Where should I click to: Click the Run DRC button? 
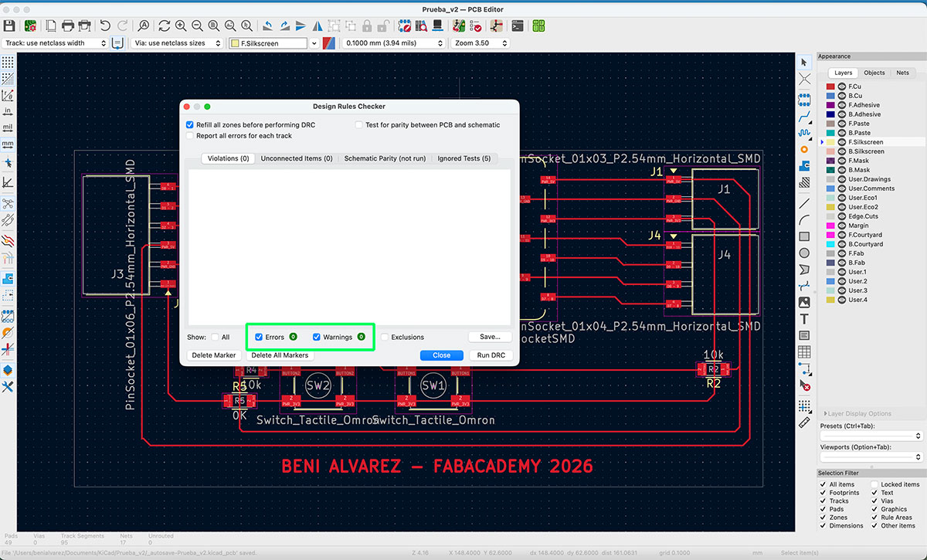tap(491, 355)
